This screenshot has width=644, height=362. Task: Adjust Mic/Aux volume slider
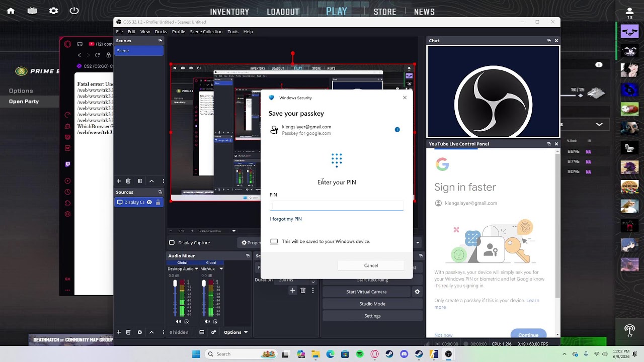click(204, 298)
